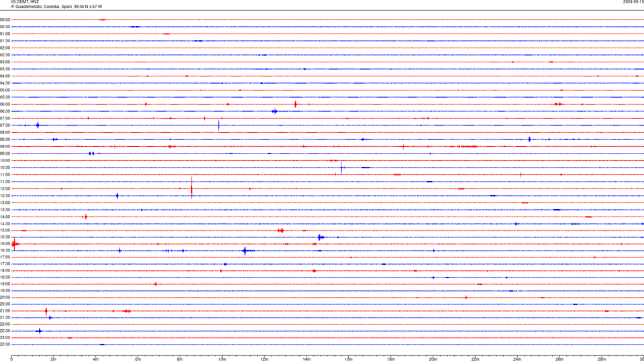Click the red burst near 26m on 06:00 trace

tap(557, 105)
